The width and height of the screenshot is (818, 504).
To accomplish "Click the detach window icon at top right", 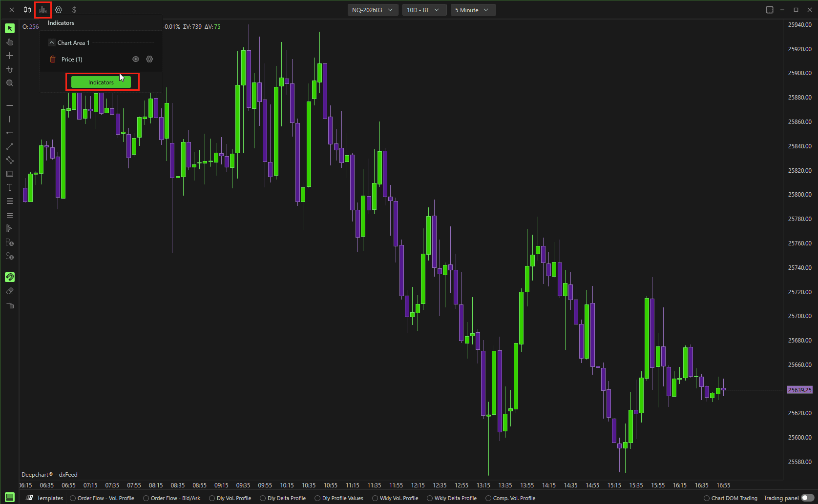I will pyautogui.click(x=770, y=10).
